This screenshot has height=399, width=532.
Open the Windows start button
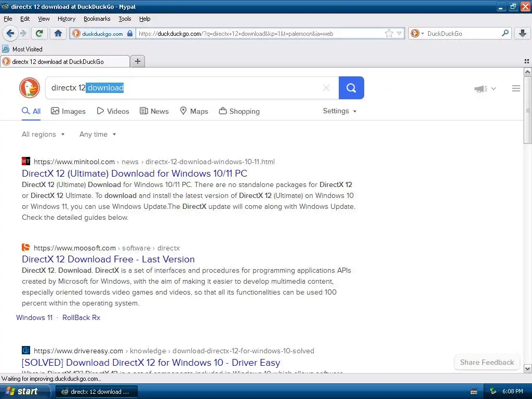coord(25,392)
